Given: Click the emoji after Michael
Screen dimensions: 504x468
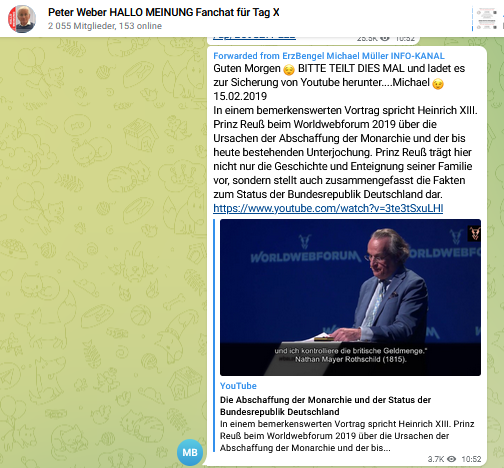Looking at the screenshot, I should pos(438,84).
